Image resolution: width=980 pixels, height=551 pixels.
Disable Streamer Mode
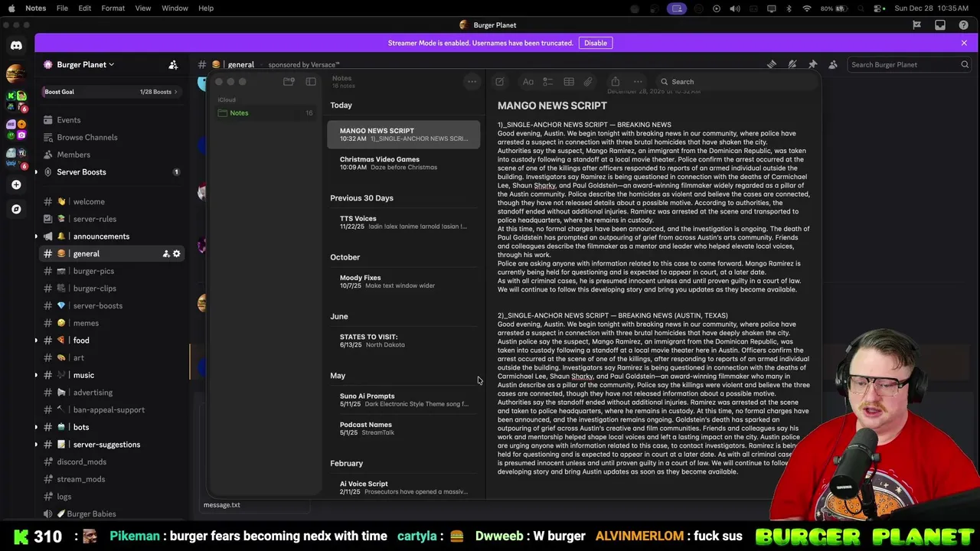click(x=596, y=43)
